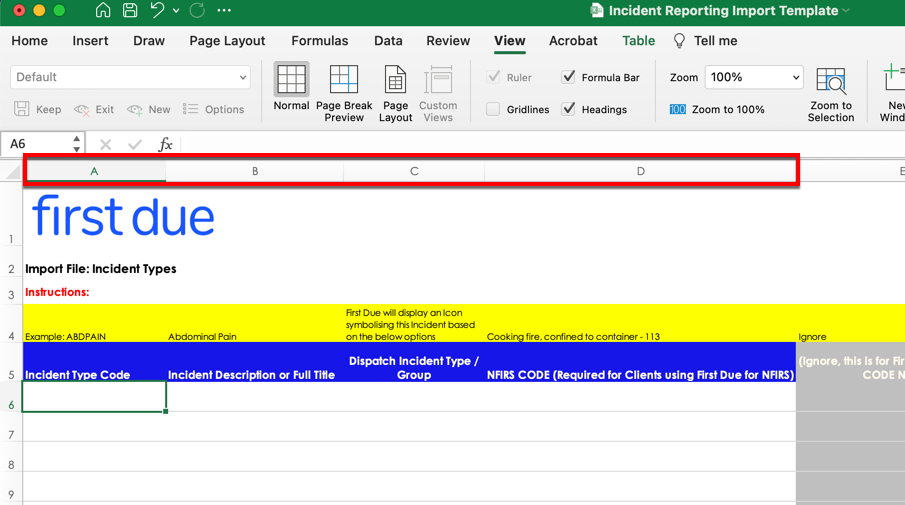Image resolution: width=905 pixels, height=505 pixels.
Task: Switch to the Home ribbon tab
Action: (29, 41)
